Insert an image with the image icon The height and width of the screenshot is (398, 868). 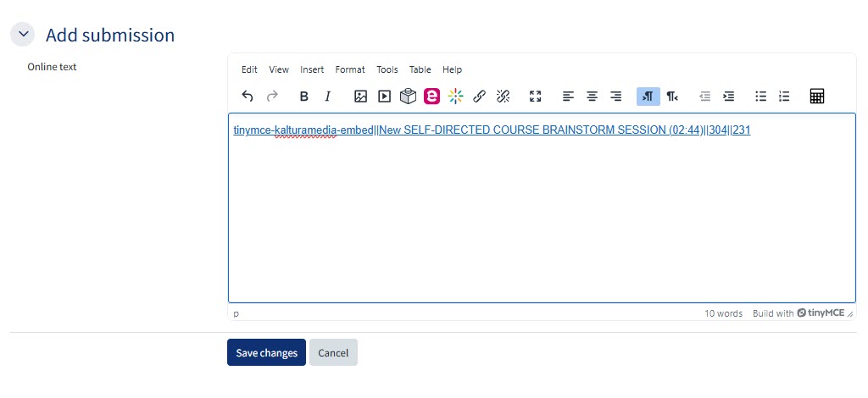point(360,97)
